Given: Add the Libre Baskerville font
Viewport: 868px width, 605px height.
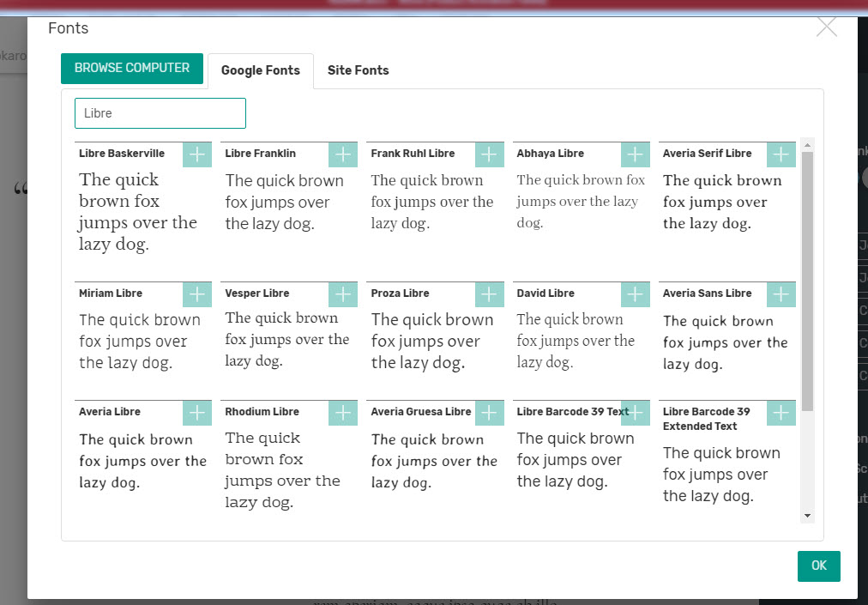Looking at the screenshot, I should [197, 154].
